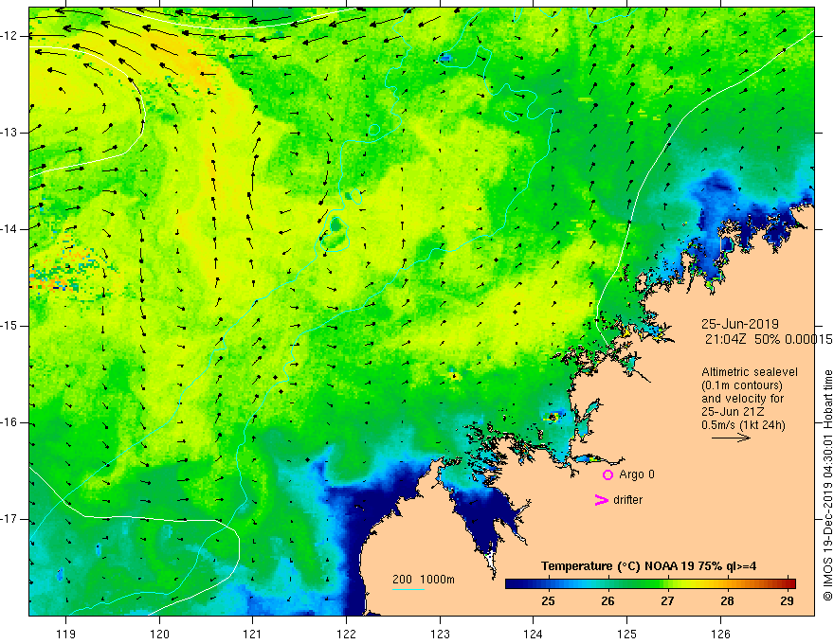Click the latitude axis label '-13'
The height and width of the screenshot is (644, 834).
[9, 133]
